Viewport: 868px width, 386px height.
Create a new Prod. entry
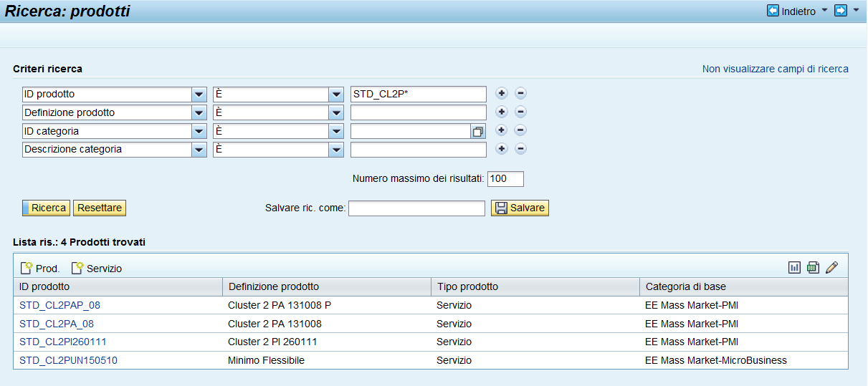click(40, 269)
